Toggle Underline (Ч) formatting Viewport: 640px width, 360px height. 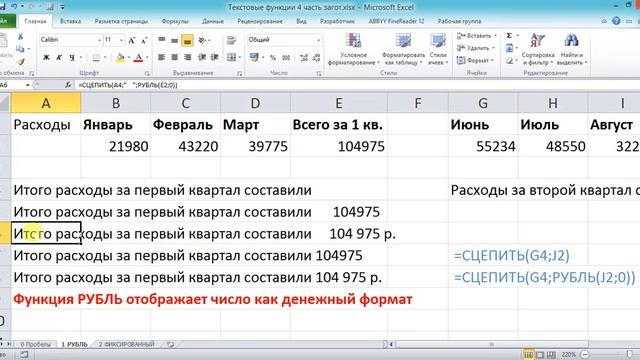[72, 58]
